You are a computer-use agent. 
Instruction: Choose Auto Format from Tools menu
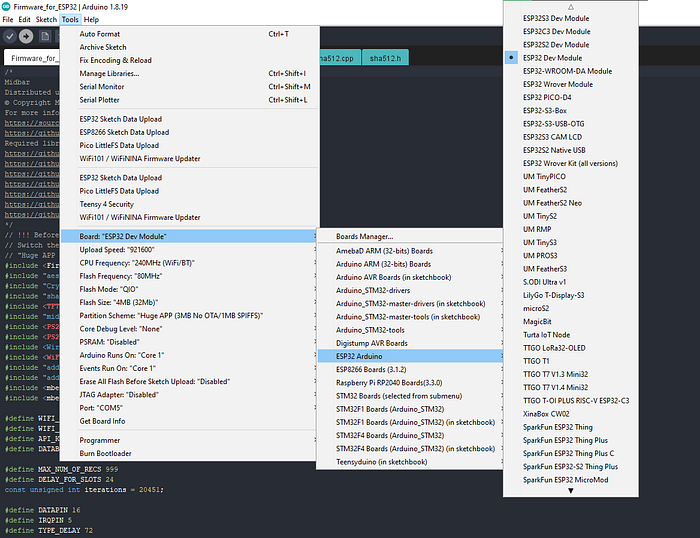click(189, 34)
